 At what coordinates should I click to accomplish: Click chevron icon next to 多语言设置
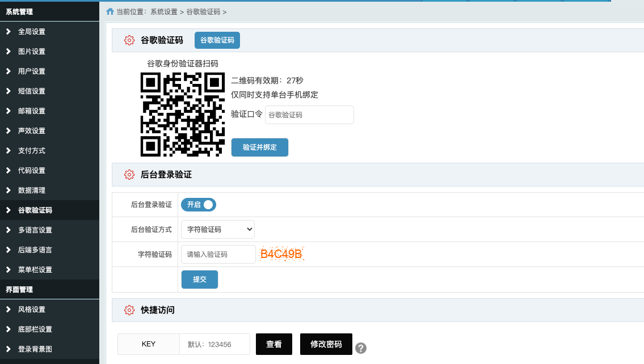click(8, 230)
